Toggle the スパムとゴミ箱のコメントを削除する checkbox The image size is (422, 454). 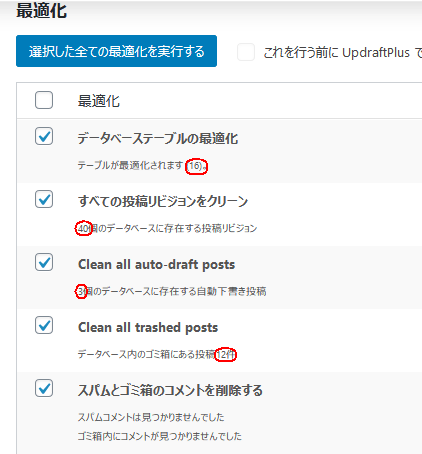pos(44,388)
